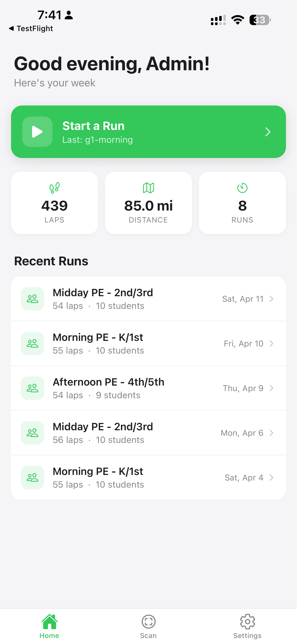Tap the Settings gear icon
Viewport: 297px width, 644px height.
coord(247,621)
